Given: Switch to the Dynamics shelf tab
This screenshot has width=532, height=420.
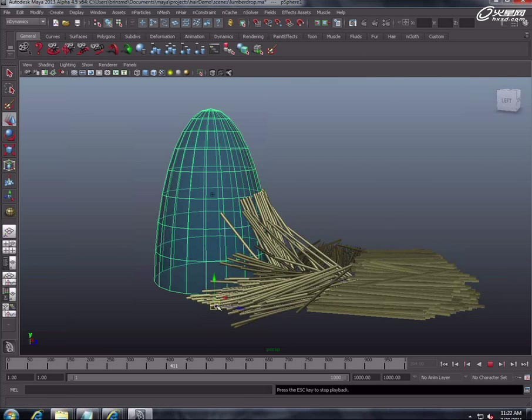Looking at the screenshot, I should (223, 36).
